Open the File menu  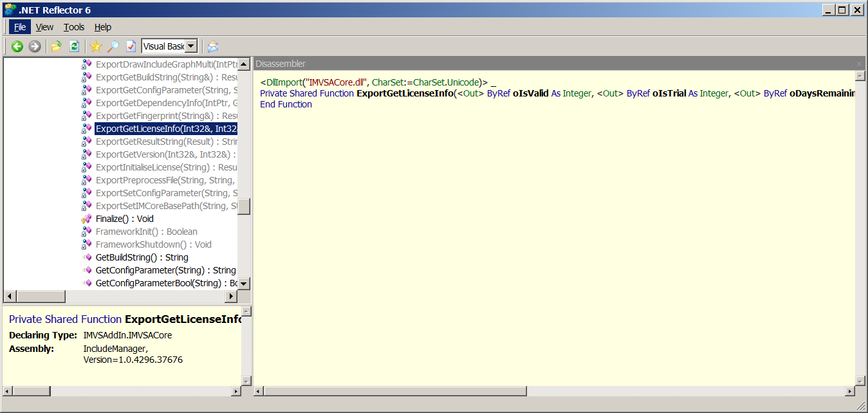click(x=20, y=27)
